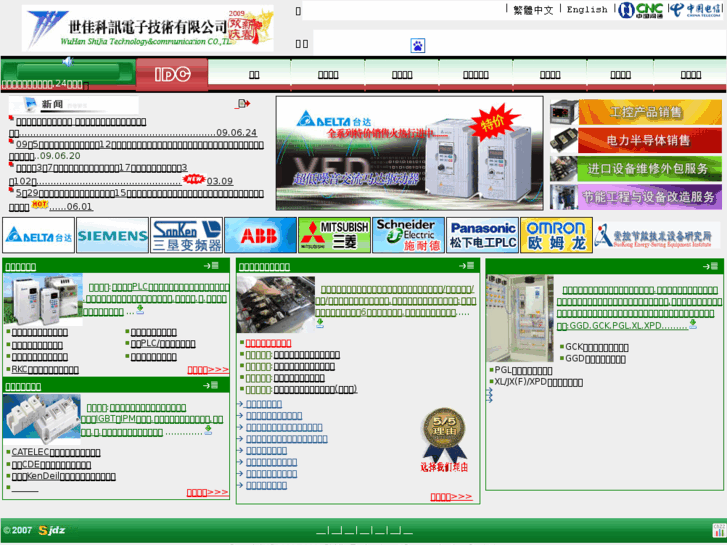Click the third top navigation tab
Screen dimensions: 727x545
[x=402, y=75]
